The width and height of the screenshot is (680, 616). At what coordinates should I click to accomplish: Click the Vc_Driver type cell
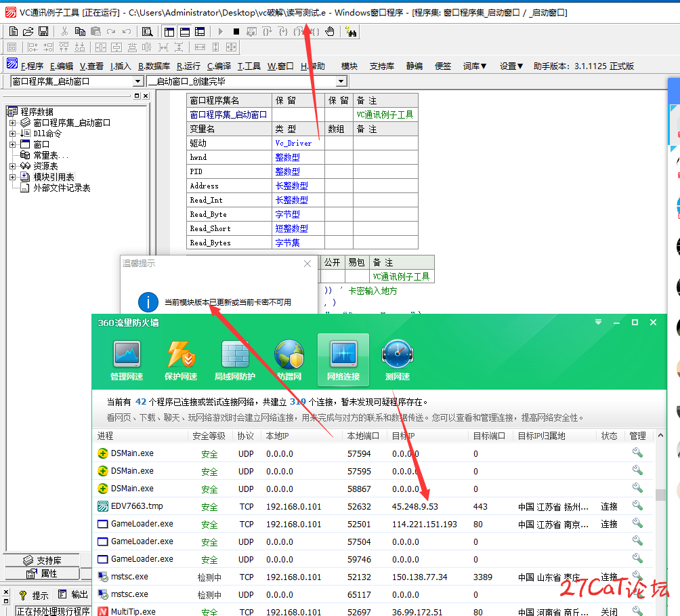point(299,143)
